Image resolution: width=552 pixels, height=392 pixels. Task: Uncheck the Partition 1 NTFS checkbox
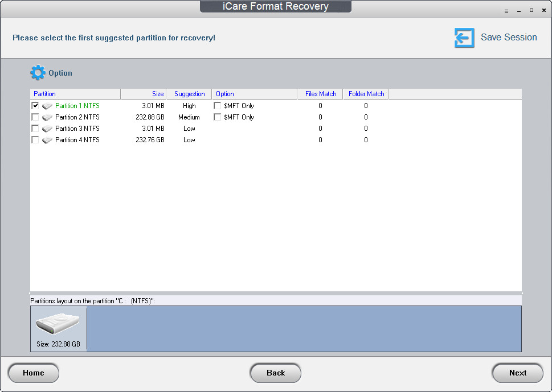pos(35,105)
